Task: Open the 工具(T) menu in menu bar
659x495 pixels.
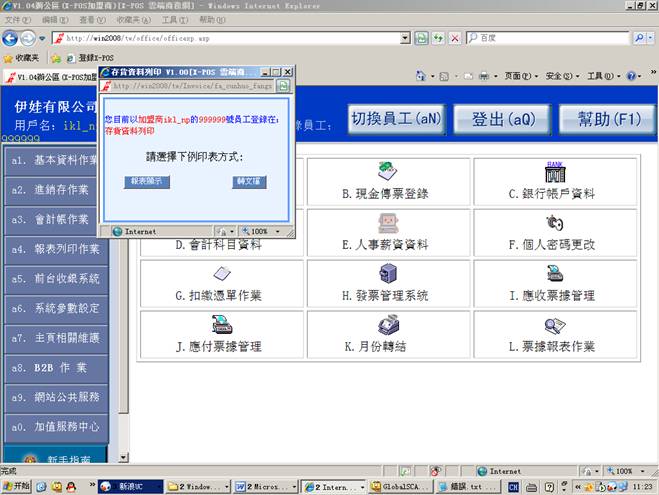Action: pyautogui.click(x=174, y=19)
